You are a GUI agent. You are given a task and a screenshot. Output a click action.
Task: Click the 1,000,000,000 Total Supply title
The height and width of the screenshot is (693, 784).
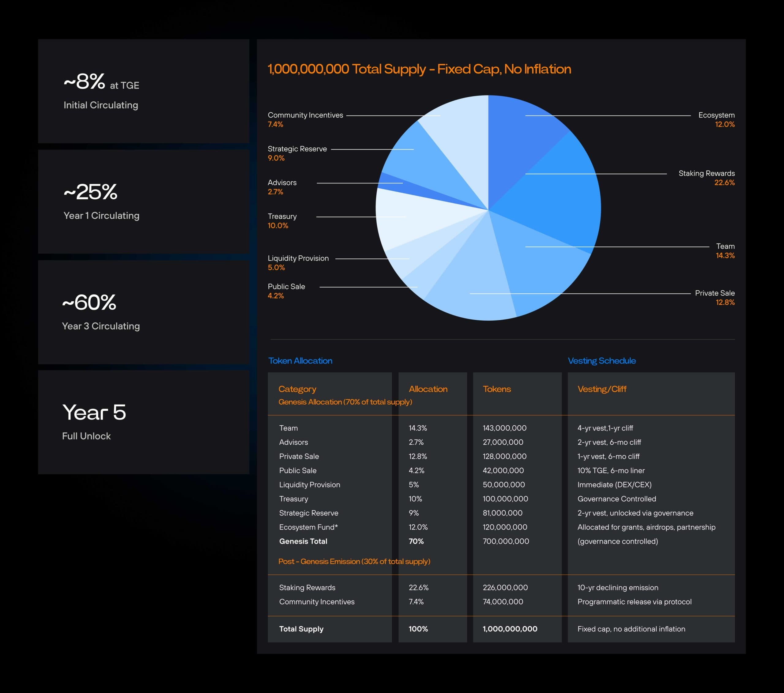click(x=419, y=69)
